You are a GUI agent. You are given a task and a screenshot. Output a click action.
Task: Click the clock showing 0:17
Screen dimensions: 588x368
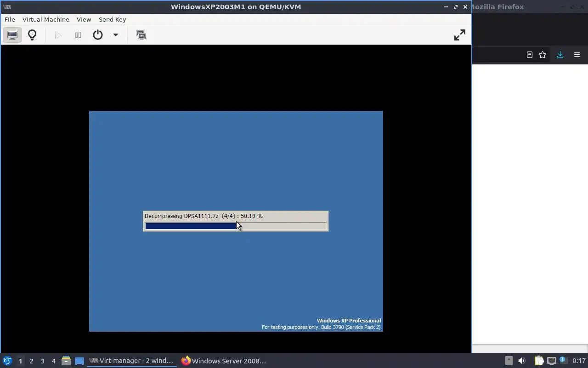pos(579,361)
